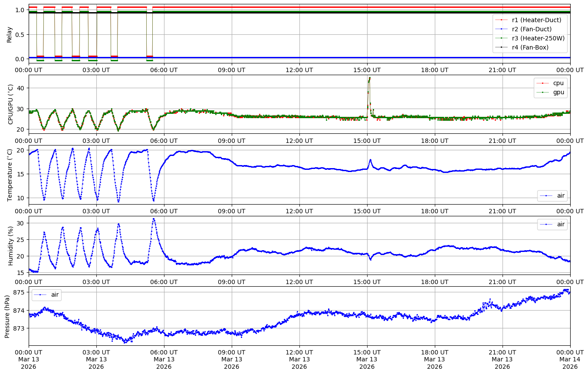
Task: Select the Temperature (°C) axis label
Action: (x=10, y=175)
